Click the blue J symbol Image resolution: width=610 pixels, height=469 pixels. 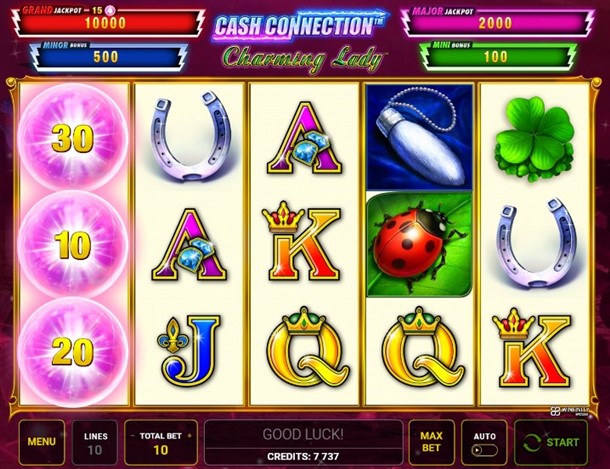pos(188,351)
